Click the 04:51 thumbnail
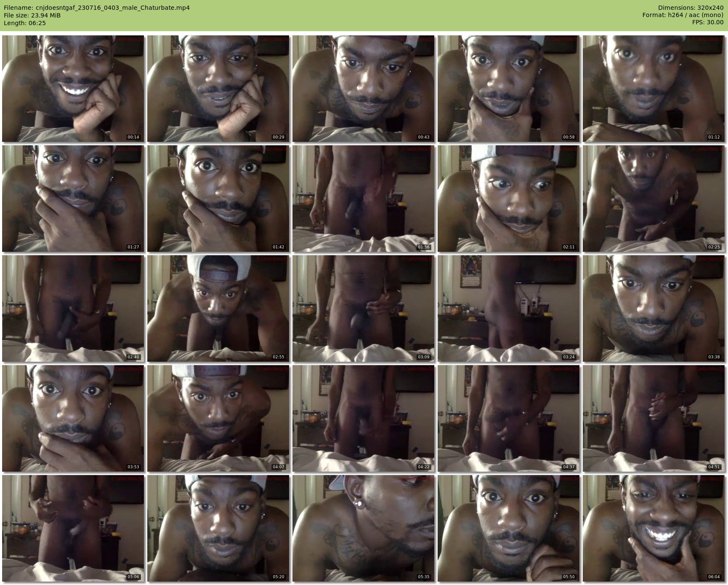The height and width of the screenshot is (585, 728). 654,418
